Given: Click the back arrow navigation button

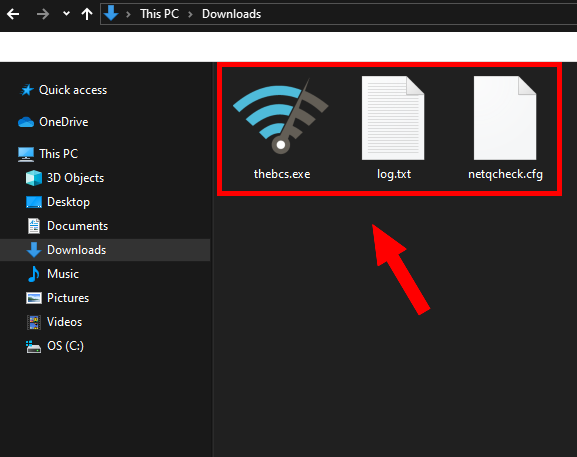Looking at the screenshot, I should 13,14.
